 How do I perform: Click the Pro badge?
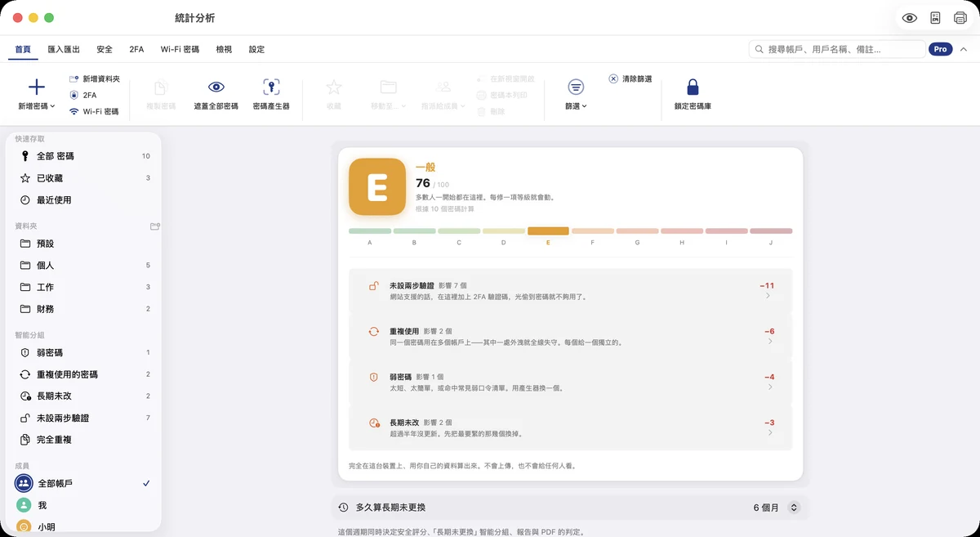[x=941, y=49]
